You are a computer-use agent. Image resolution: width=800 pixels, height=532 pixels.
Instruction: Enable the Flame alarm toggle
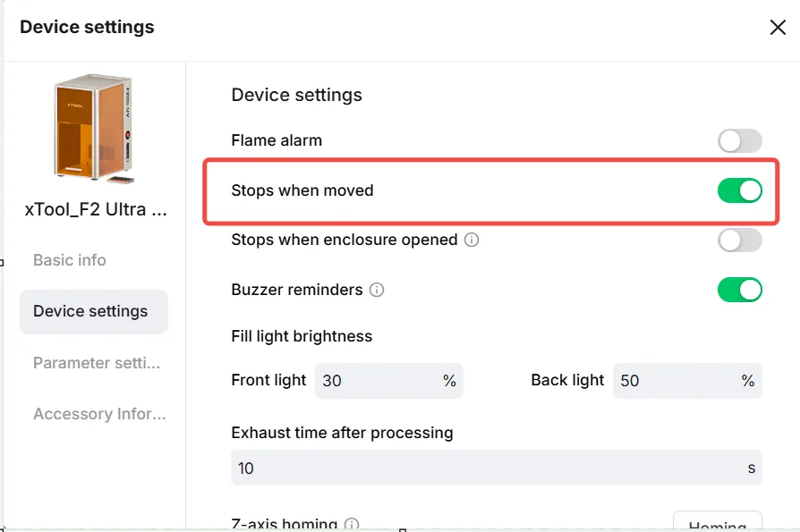click(x=740, y=140)
